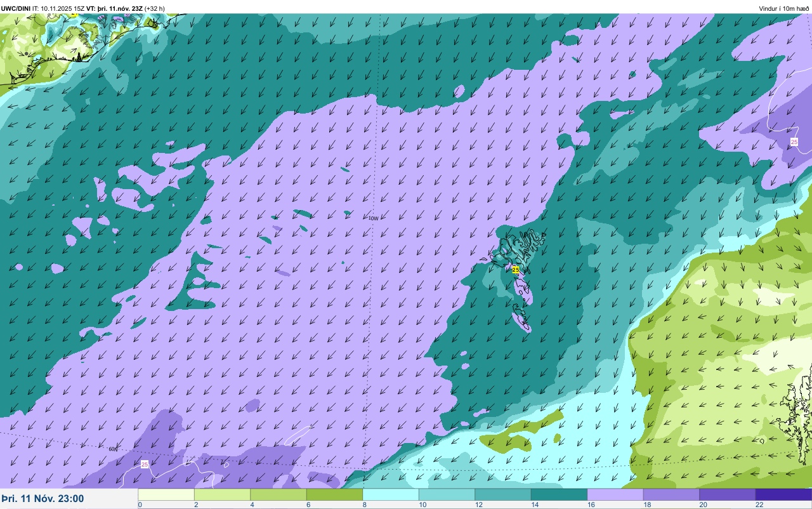Click the 20–22 m/s violet legend swatch
812x509 pixels.
pyautogui.click(x=728, y=494)
